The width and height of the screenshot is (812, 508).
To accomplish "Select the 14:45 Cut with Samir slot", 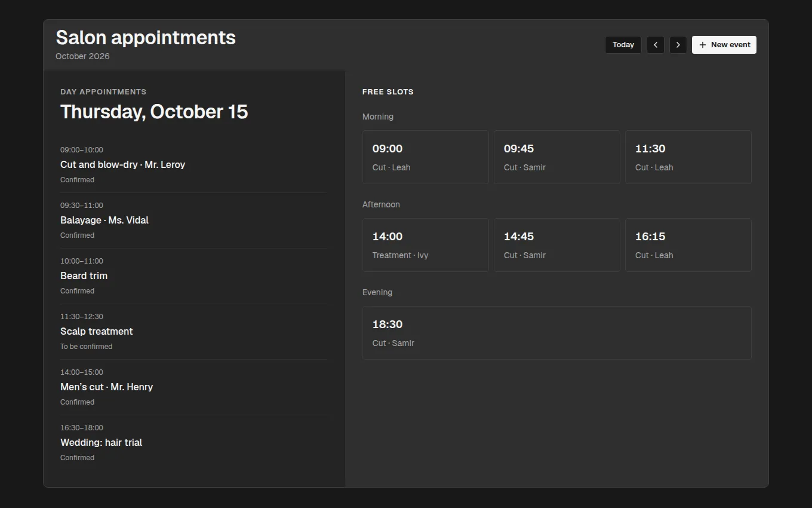I will (557, 245).
